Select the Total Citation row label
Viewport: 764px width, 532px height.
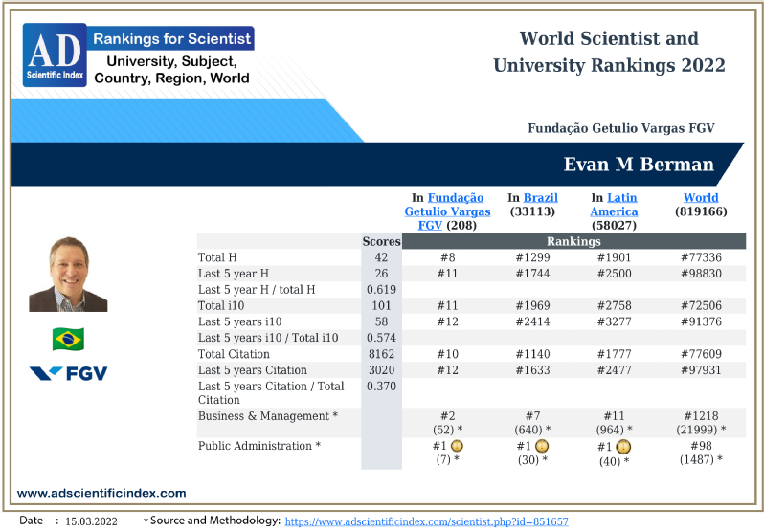(234, 354)
